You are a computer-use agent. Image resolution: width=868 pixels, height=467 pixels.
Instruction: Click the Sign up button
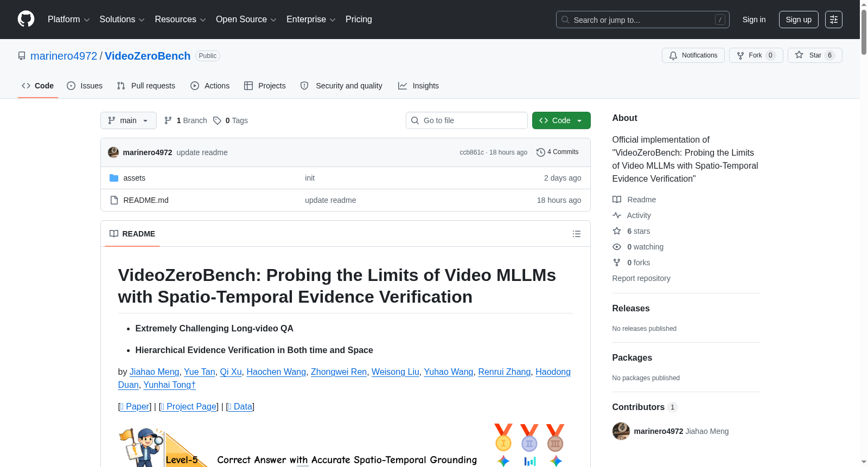(799, 20)
